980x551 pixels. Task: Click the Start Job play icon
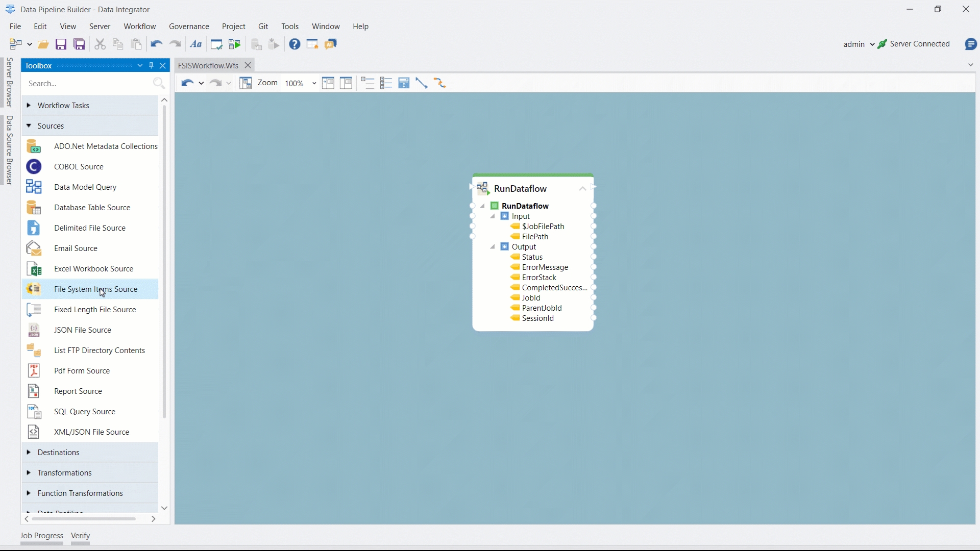[x=235, y=44]
